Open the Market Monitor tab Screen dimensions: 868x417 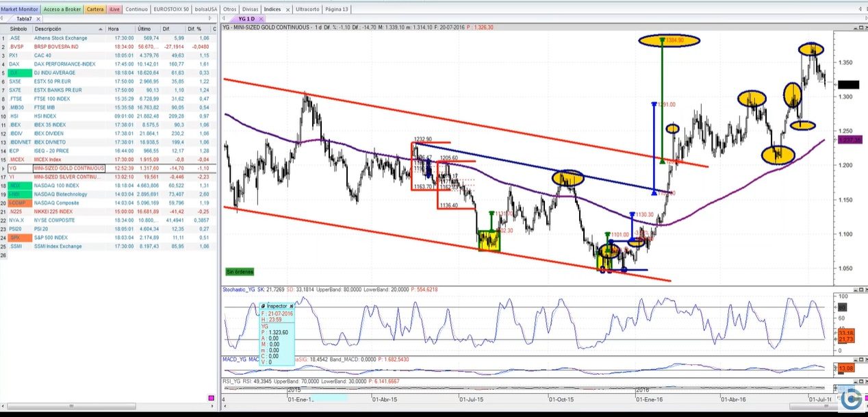coord(20,10)
